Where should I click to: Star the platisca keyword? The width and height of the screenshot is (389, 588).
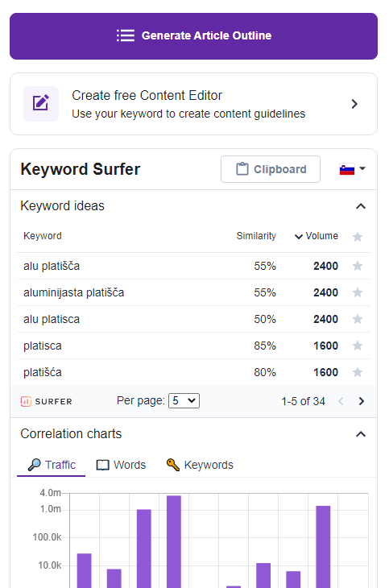click(x=358, y=346)
